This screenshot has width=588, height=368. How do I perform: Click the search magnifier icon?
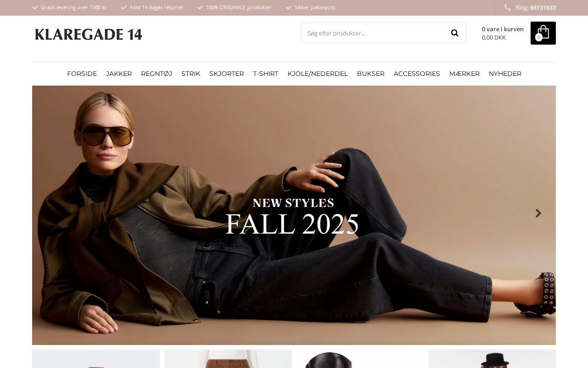[x=454, y=33]
